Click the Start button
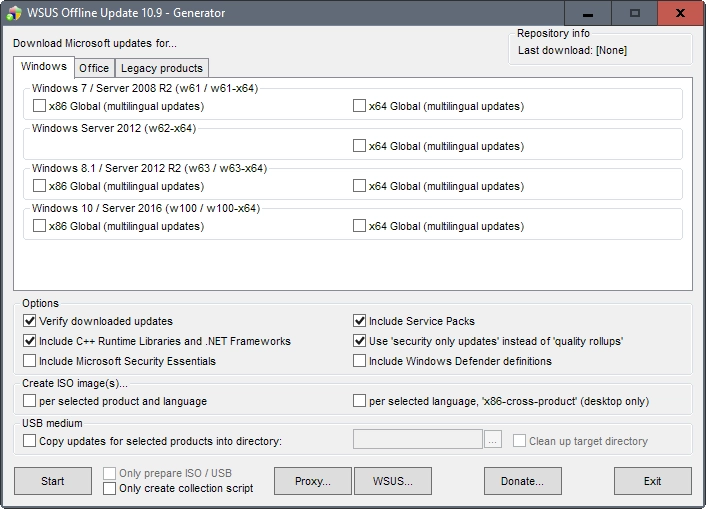This screenshot has width=706, height=509. [x=53, y=481]
